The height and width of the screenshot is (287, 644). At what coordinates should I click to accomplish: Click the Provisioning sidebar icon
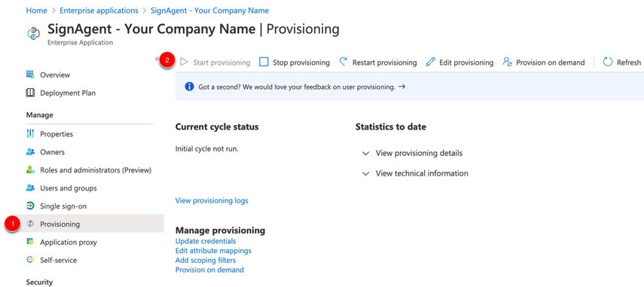[30, 224]
